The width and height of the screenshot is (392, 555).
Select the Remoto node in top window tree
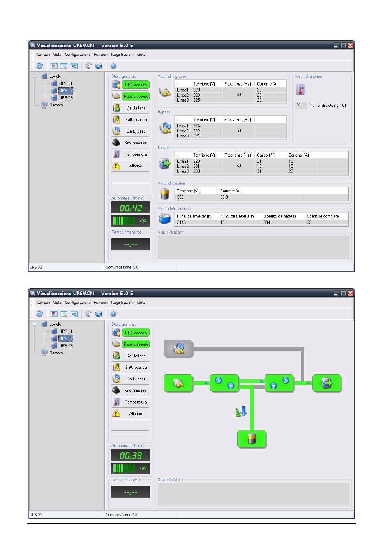coord(56,105)
